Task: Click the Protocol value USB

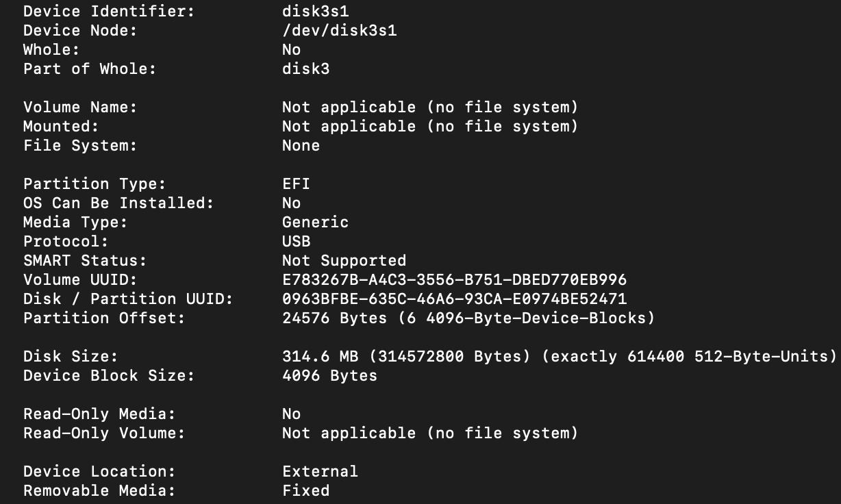Action: coord(296,241)
